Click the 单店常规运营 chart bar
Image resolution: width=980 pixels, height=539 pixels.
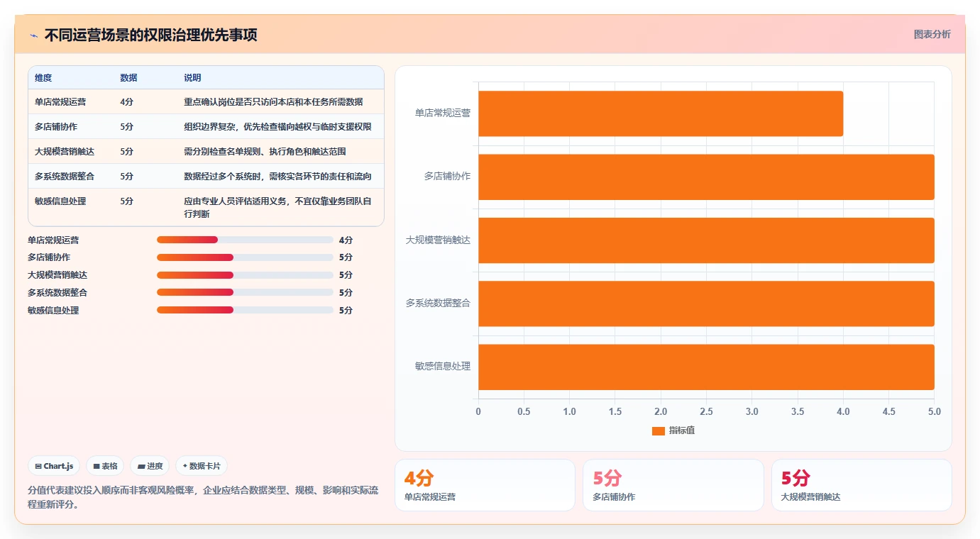661,113
